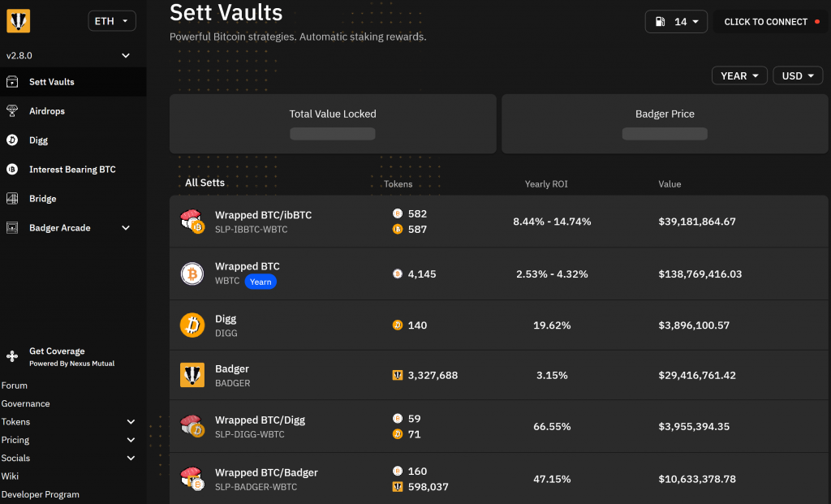Screen dimensions: 831x504
Task: Click the Badger Price card
Action: tap(665, 124)
